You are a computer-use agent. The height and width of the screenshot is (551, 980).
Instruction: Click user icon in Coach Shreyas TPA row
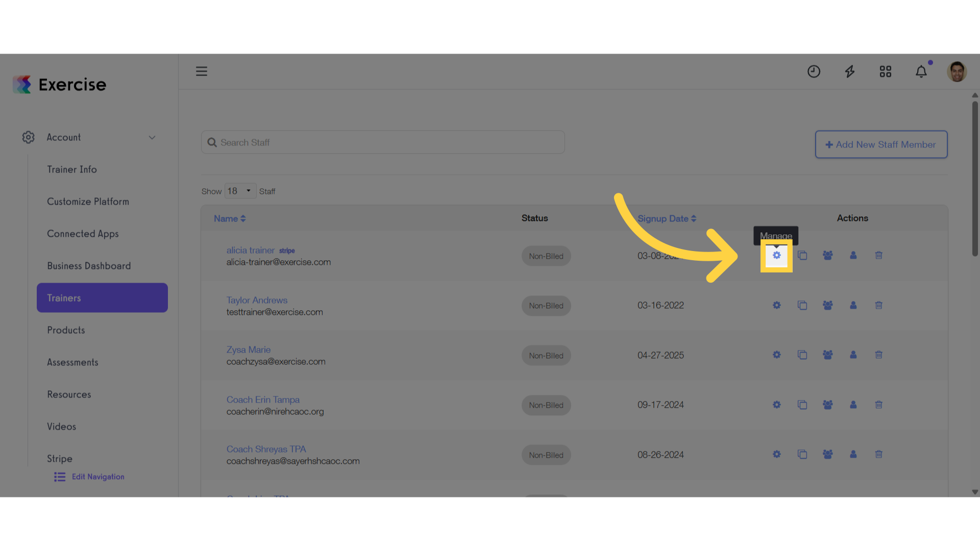[853, 454]
